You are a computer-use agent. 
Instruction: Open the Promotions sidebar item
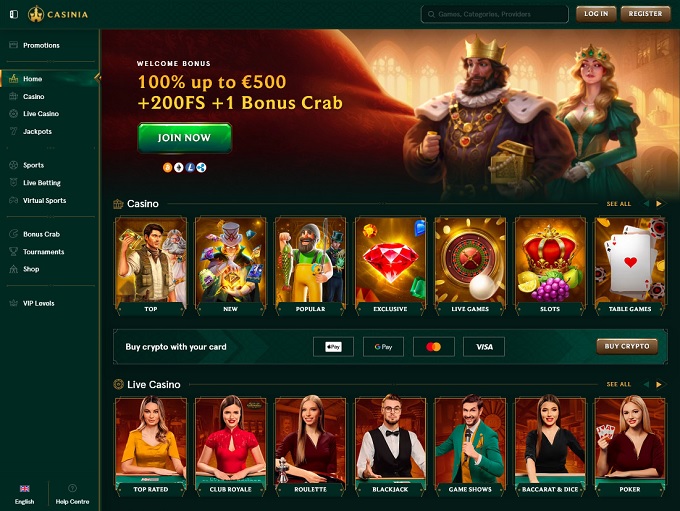pyautogui.click(x=41, y=45)
